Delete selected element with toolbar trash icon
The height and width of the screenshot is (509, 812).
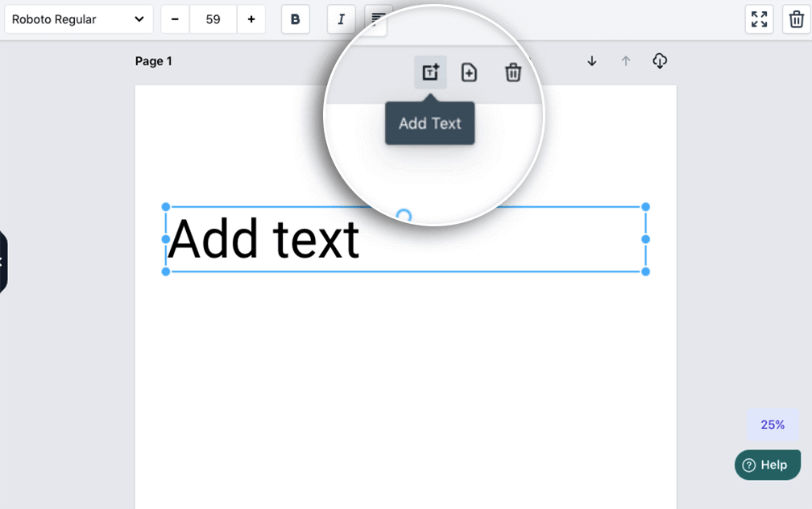click(x=797, y=19)
